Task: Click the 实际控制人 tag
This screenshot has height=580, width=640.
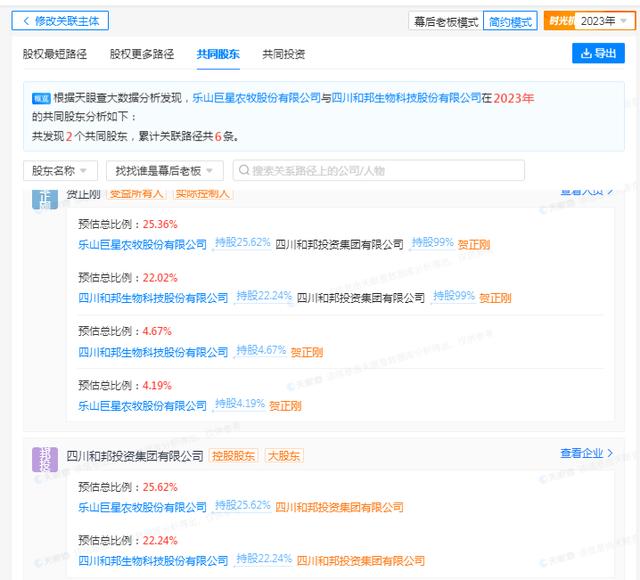Action: pyautogui.click(x=202, y=194)
